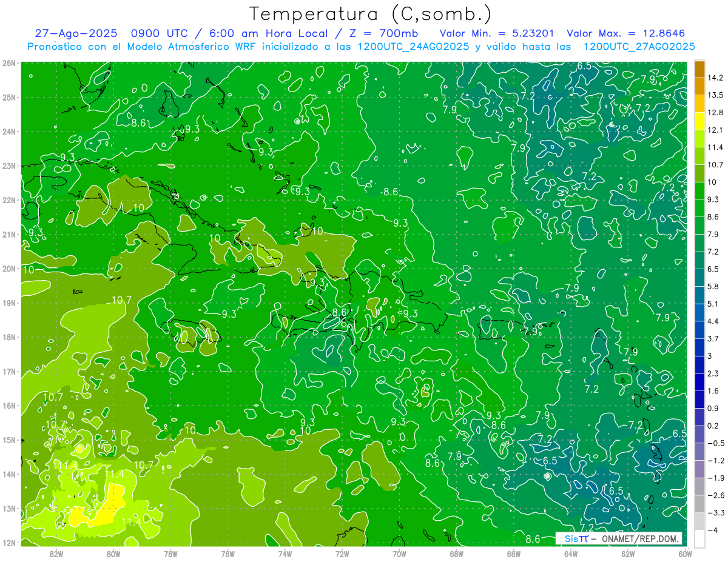Click the 66W longitude axis label
This screenshot has width=728, height=562.
(513, 554)
